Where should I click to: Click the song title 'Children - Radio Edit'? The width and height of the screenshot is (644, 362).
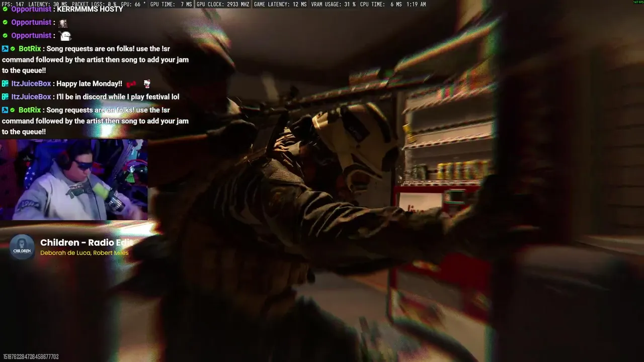tap(87, 243)
